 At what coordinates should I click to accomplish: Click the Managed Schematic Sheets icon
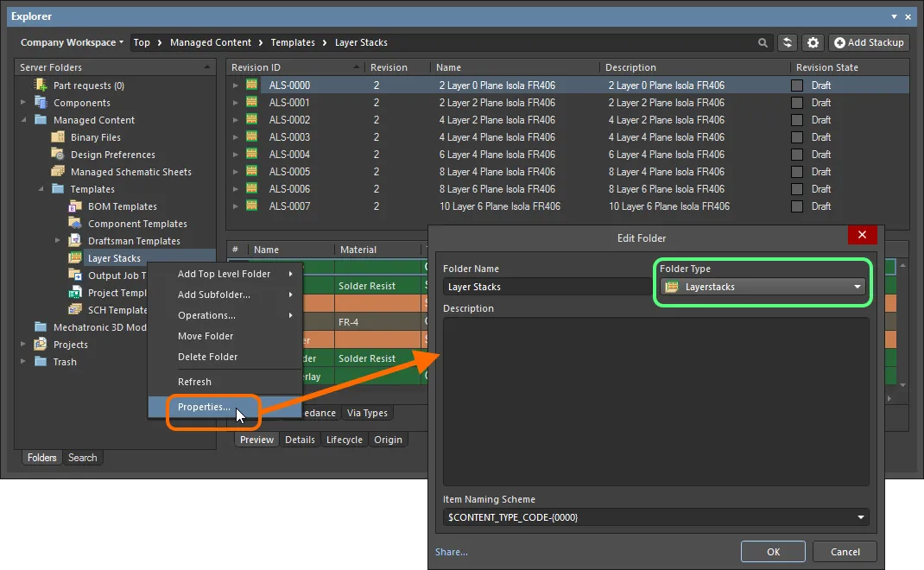(x=58, y=172)
